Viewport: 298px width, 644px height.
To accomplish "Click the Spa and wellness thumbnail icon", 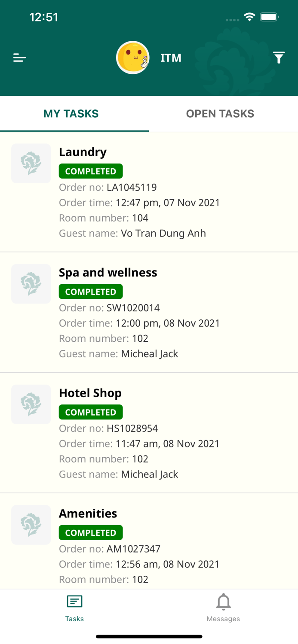I will [x=31, y=283].
